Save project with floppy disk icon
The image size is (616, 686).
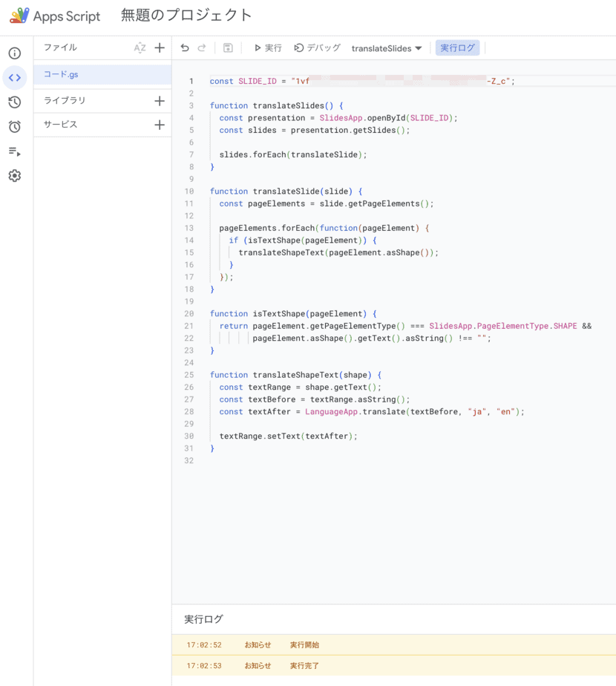pyautogui.click(x=228, y=48)
